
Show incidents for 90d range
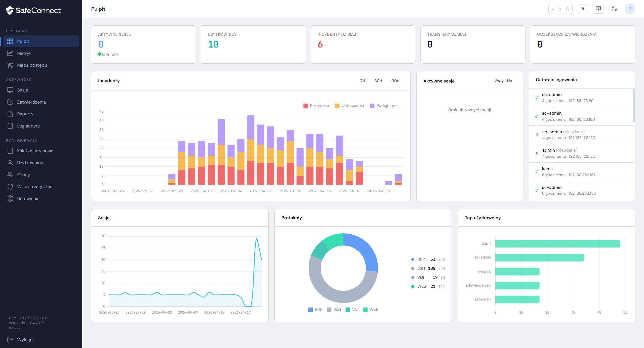tap(395, 81)
